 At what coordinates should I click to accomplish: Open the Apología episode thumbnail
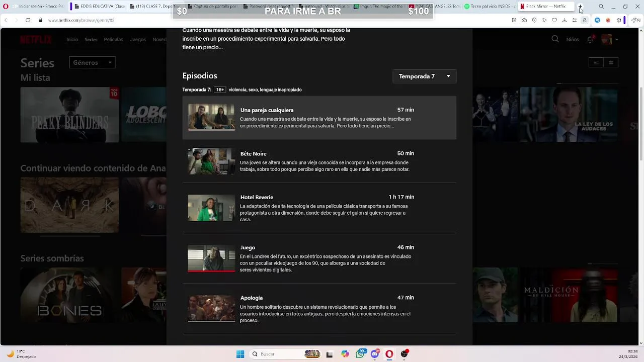[x=211, y=308]
